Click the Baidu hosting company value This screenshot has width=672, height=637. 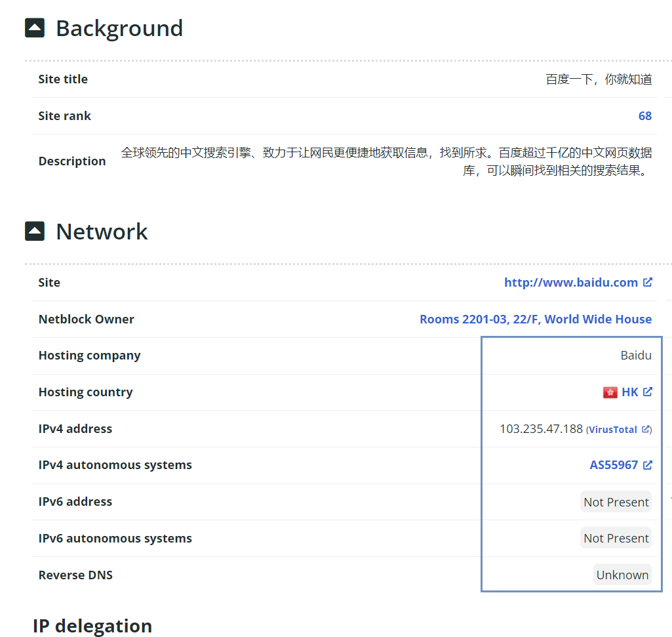[x=636, y=356]
